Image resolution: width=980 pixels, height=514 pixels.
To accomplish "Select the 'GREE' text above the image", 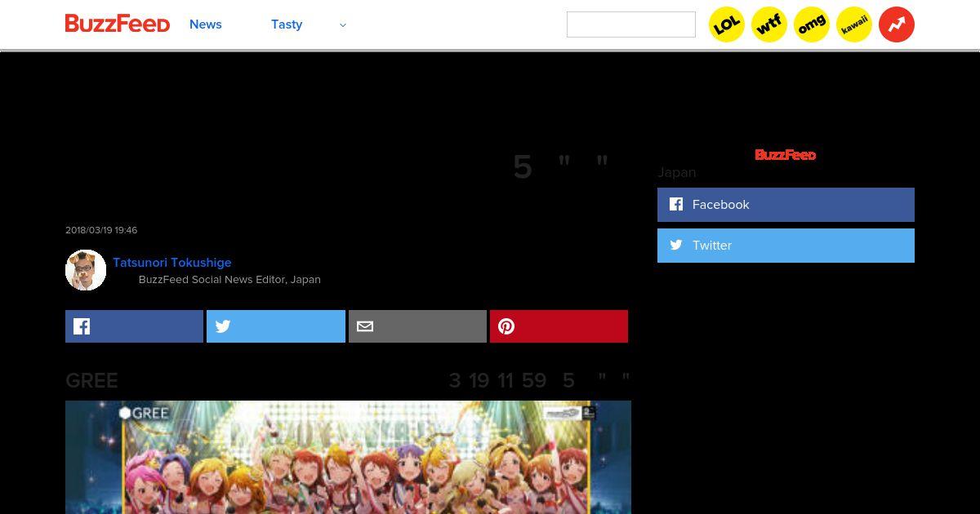I will (91, 381).
